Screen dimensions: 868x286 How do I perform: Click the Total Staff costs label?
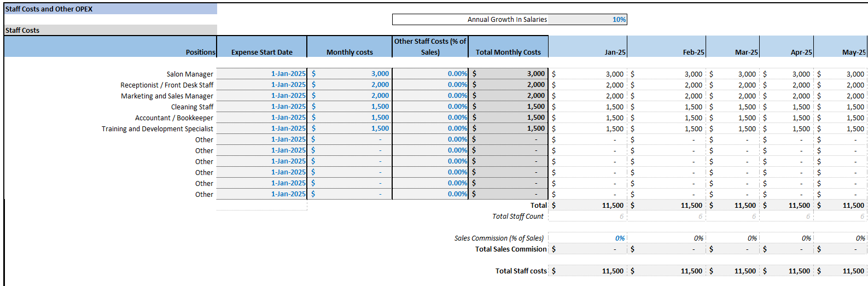click(x=521, y=271)
